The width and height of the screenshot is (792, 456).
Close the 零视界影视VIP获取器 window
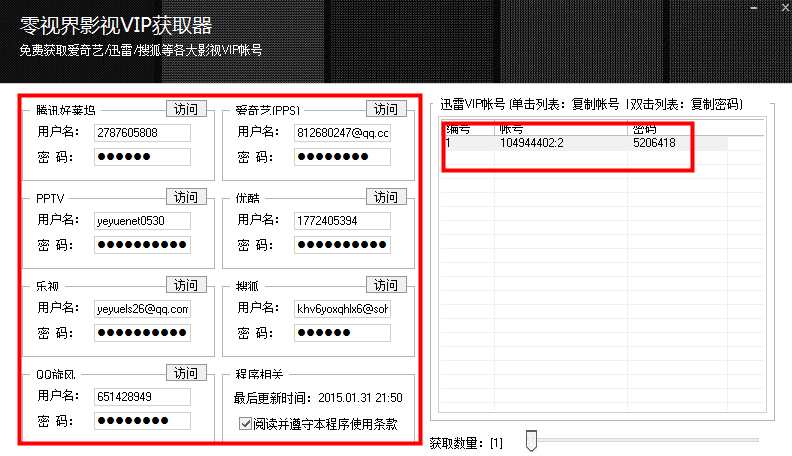tap(785, 8)
